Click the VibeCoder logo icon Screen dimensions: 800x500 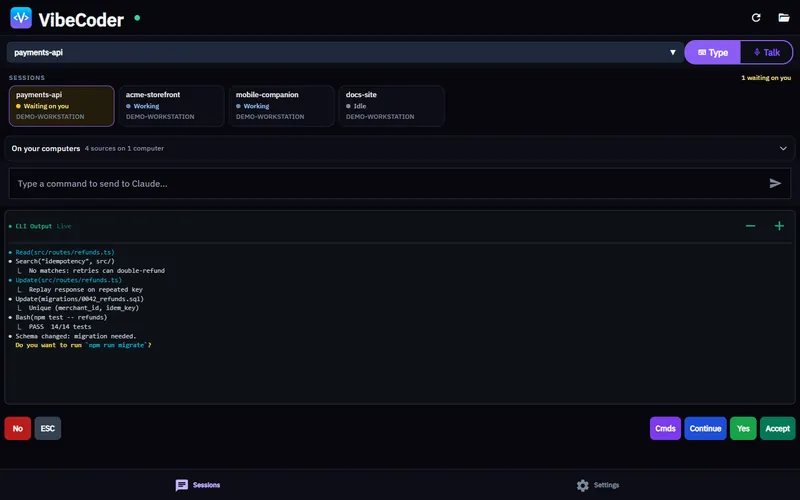(x=21, y=18)
